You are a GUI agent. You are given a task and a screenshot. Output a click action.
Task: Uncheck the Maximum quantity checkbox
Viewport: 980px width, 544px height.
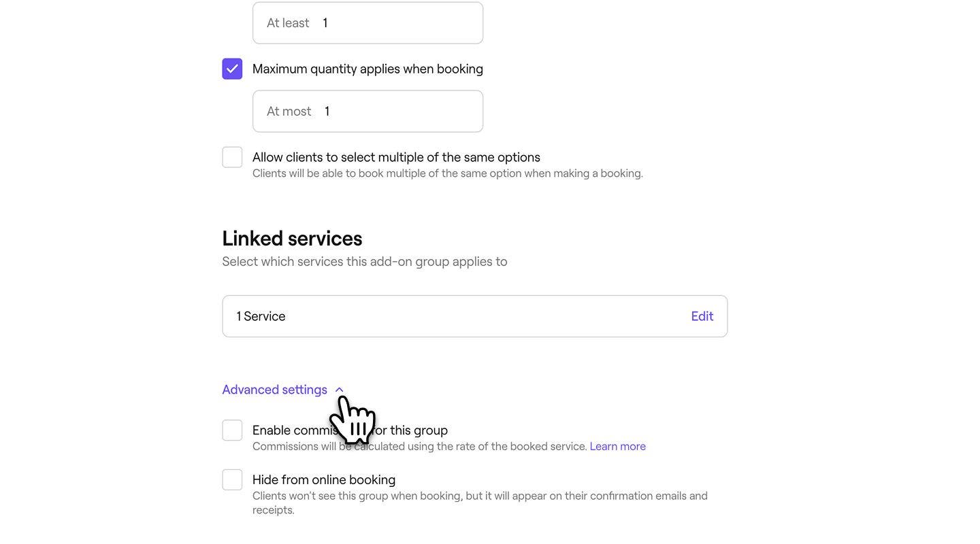tap(232, 69)
